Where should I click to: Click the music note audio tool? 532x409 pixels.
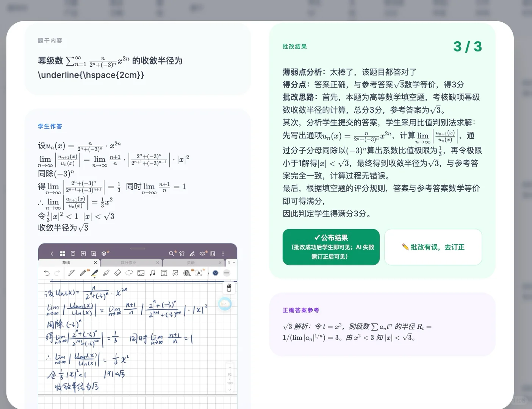152,273
